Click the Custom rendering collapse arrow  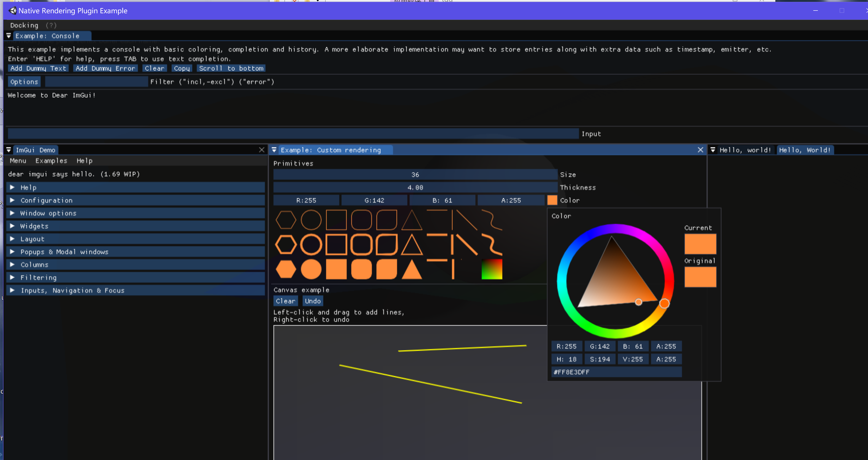click(x=274, y=150)
